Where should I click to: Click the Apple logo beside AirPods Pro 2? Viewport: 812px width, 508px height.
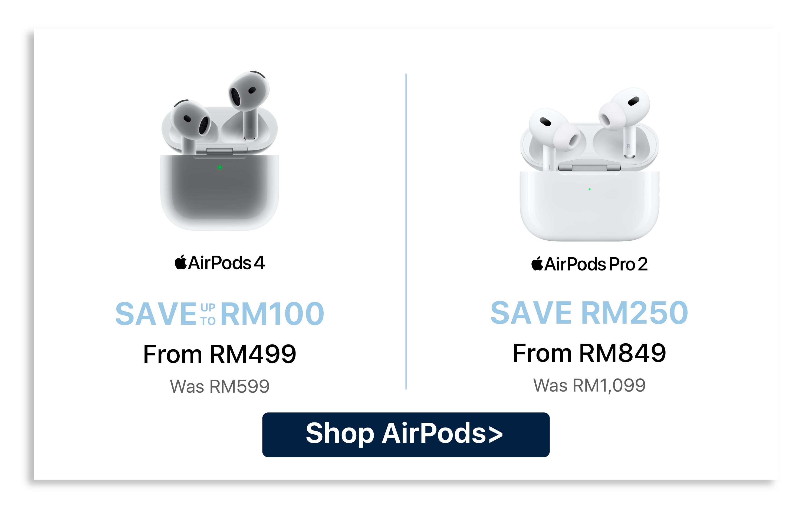click(537, 263)
